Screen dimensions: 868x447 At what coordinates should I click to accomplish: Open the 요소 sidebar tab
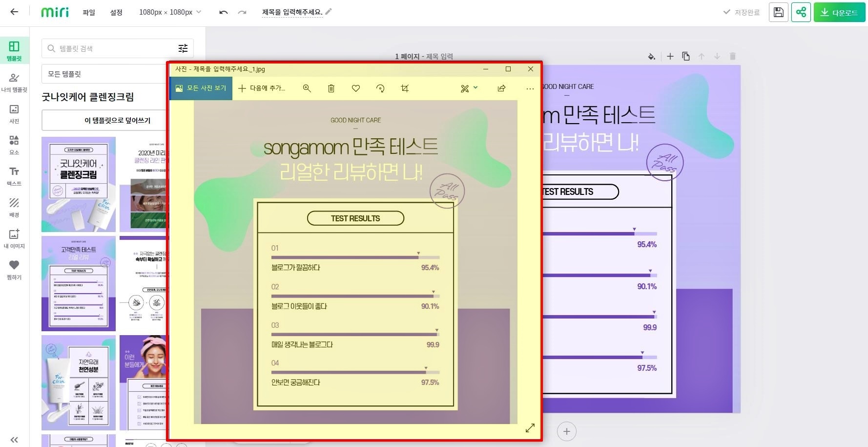(14, 145)
